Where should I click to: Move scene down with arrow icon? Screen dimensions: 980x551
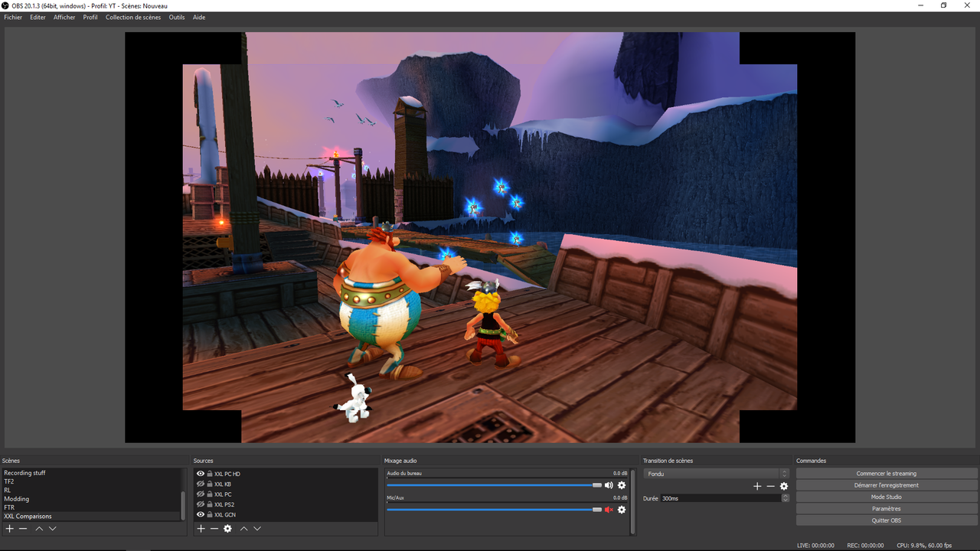(53, 529)
